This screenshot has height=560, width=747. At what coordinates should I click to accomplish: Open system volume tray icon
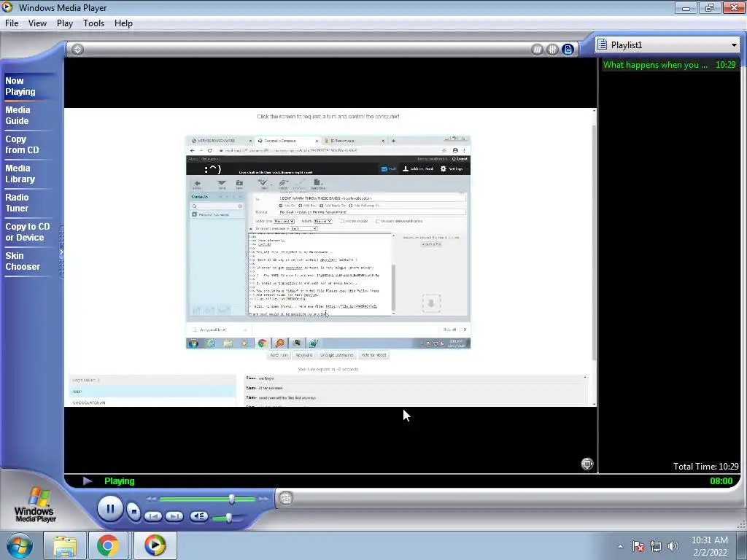coord(673,546)
